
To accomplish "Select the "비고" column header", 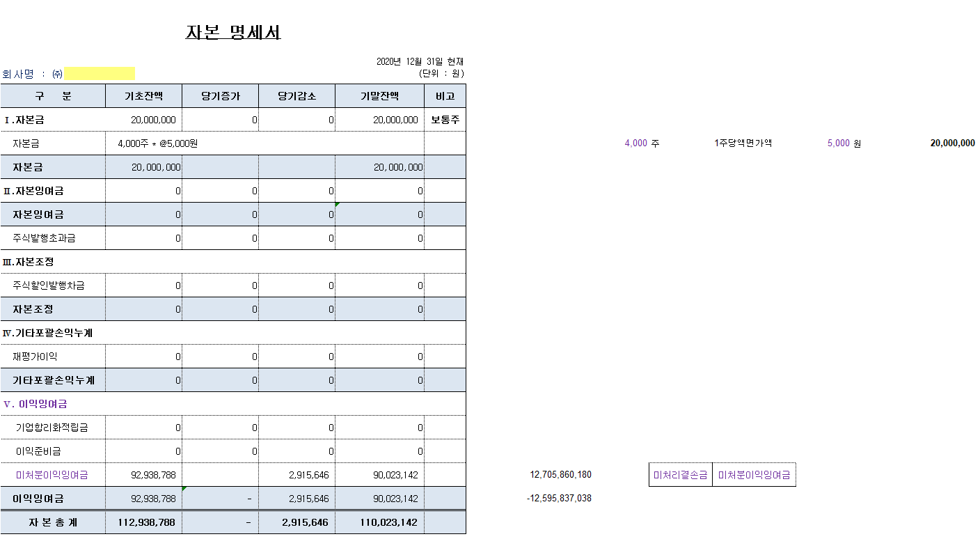I will pos(445,96).
